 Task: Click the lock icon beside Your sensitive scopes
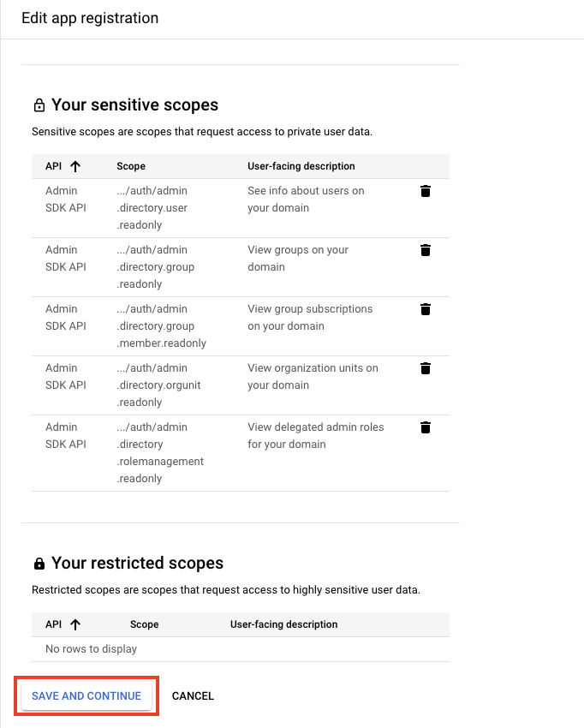pyautogui.click(x=39, y=104)
